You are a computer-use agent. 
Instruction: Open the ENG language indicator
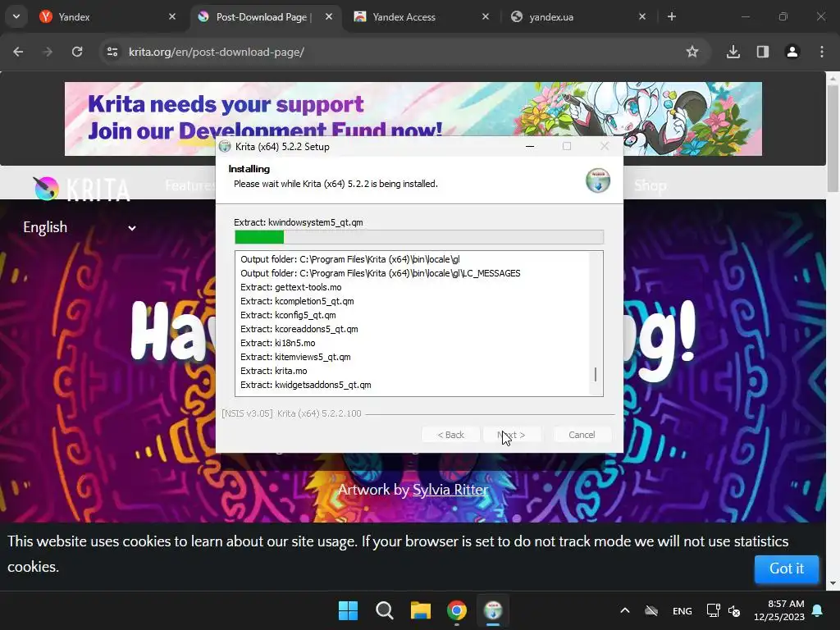click(x=682, y=610)
